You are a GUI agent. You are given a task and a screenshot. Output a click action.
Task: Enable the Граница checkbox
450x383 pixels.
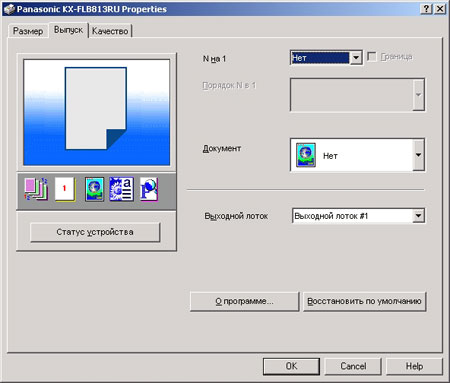372,57
